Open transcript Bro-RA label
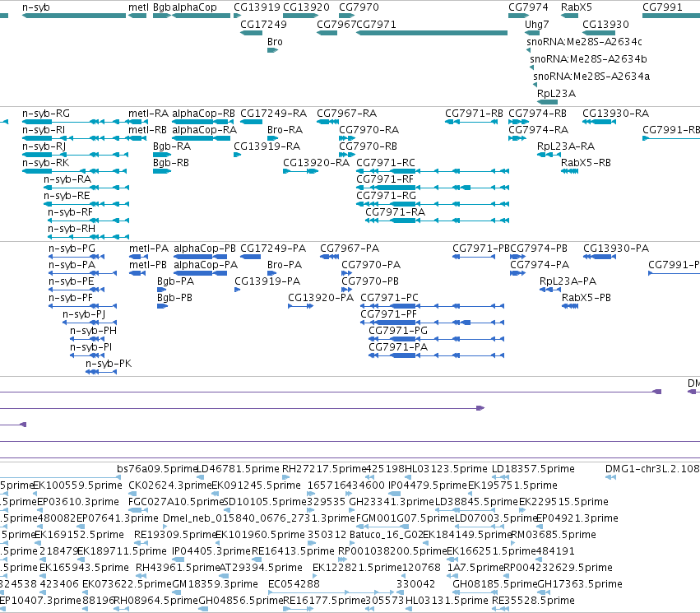The width and height of the screenshot is (700, 613). tap(285, 130)
